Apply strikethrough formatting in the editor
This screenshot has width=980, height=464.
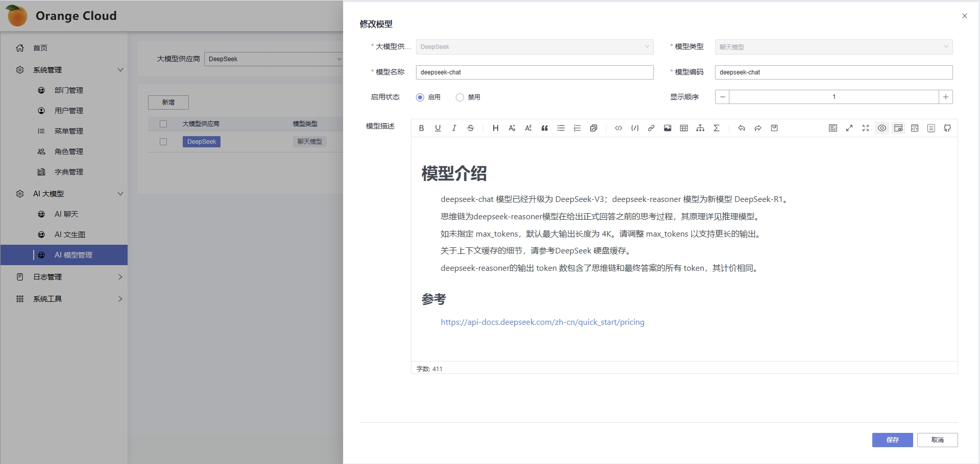click(x=471, y=128)
